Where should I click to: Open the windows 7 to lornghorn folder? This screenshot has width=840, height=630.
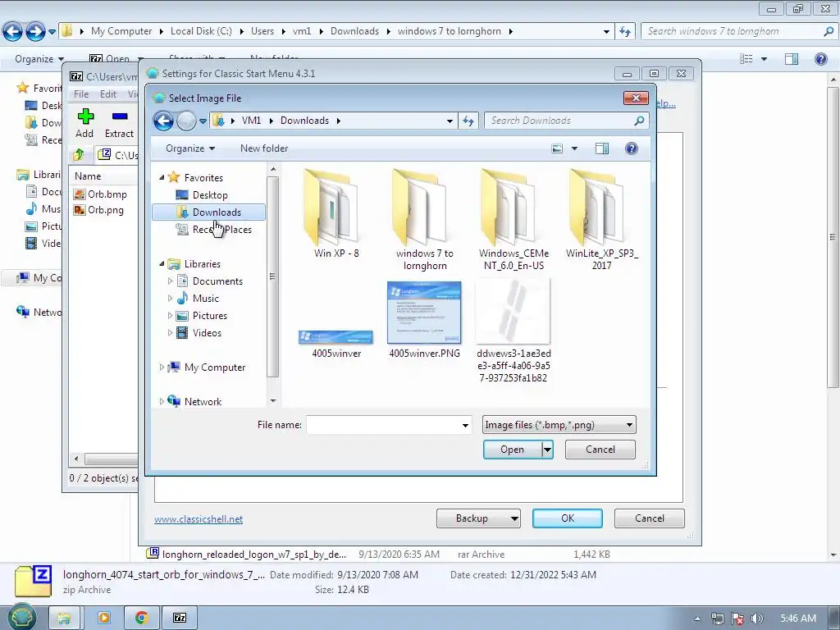pyautogui.click(x=425, y=220)
